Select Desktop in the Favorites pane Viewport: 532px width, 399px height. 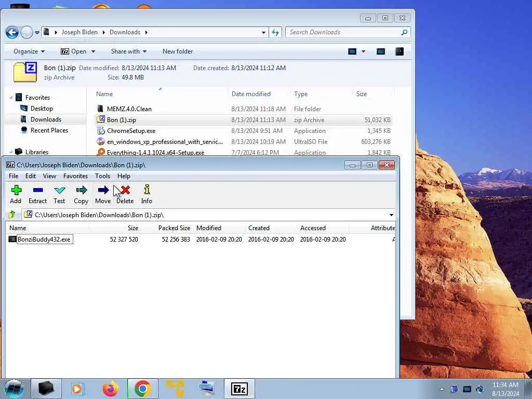pos(42,109)
